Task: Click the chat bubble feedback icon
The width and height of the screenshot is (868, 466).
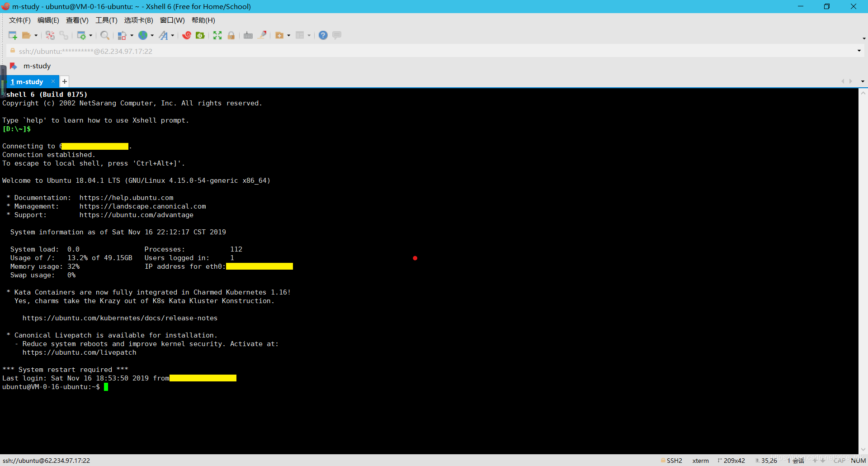Action: 337,35
